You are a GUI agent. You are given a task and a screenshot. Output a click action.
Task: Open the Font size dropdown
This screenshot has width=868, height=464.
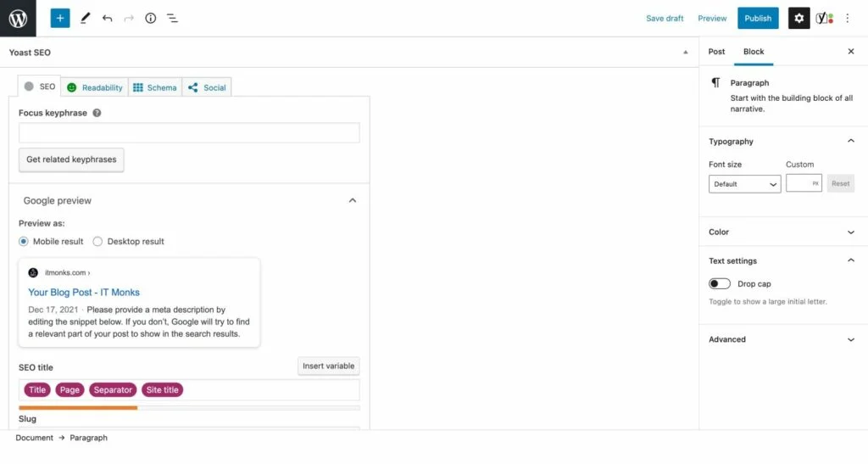pos(744,184)
